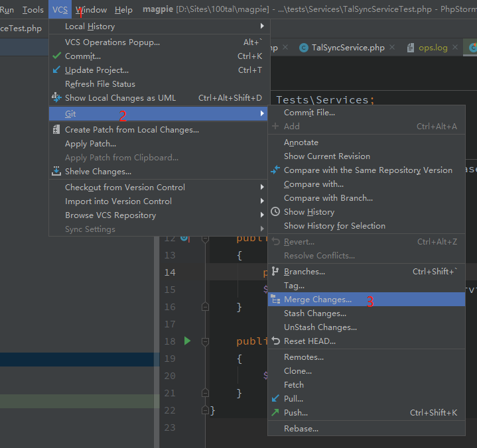Toggle the fold marker on line 21

pyautogui.click(x=206, y=393)
